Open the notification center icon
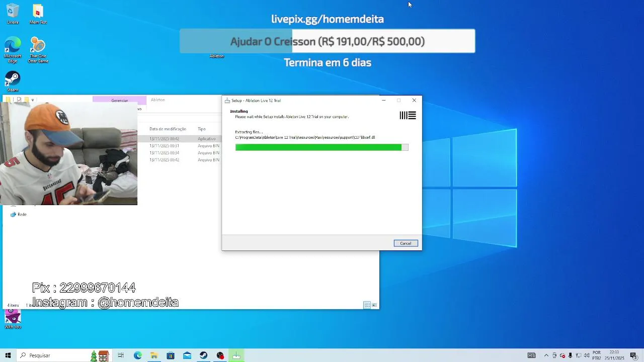This screenshot has width=644, height=362. click(633, 355)
